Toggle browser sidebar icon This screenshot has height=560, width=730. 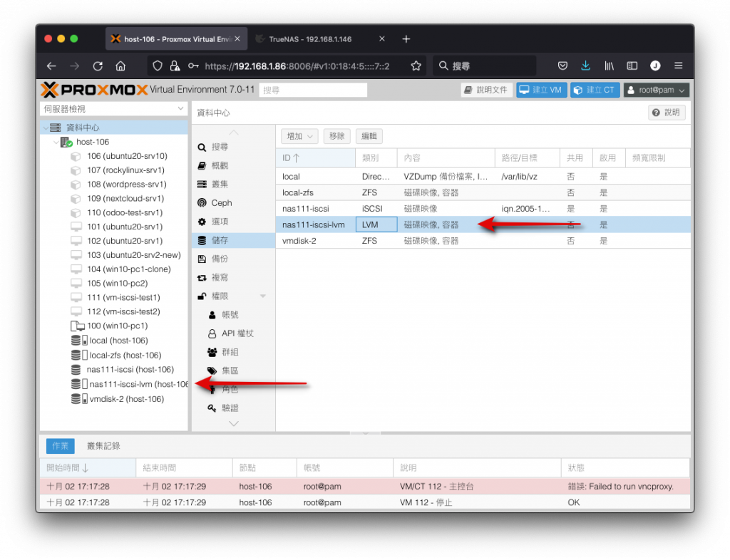pyautogui.click(x=632, y=66)
